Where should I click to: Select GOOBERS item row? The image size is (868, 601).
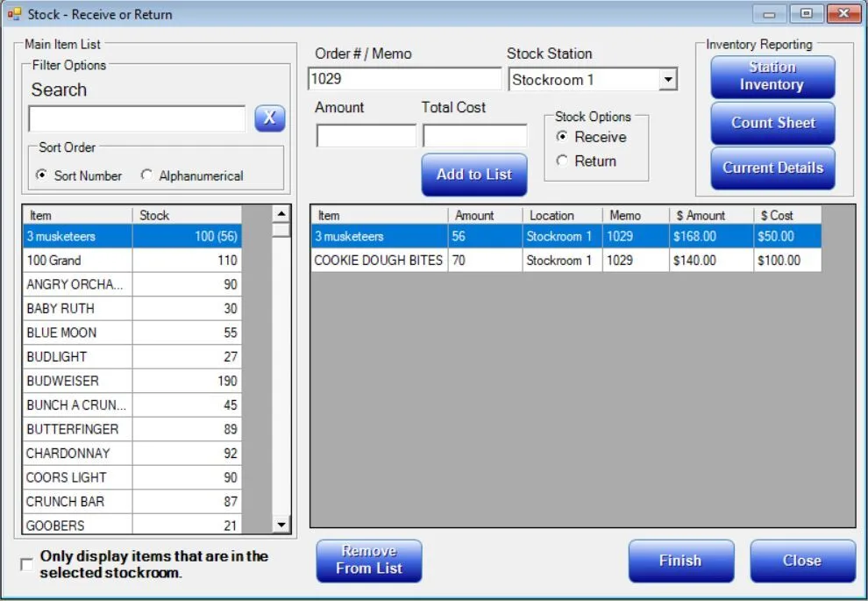[x=132, y=524]
